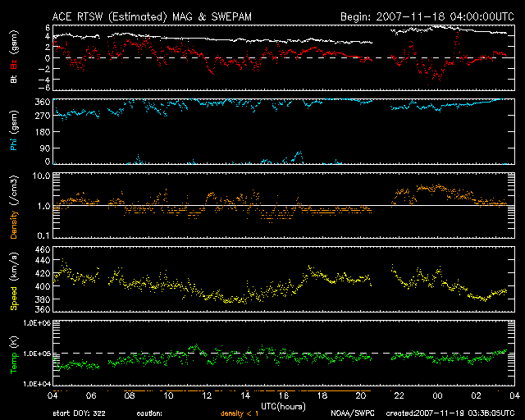Click the '400' tick on the Speed axis

tap(43, 286)
